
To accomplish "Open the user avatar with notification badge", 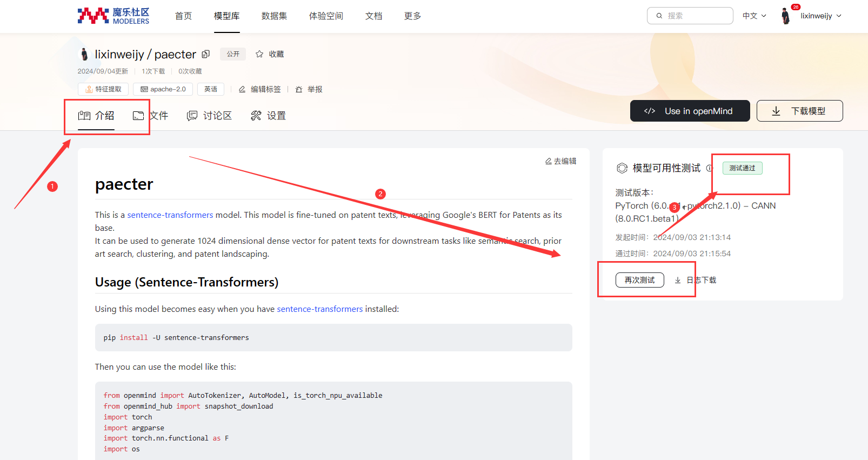I will click(786, 16).
